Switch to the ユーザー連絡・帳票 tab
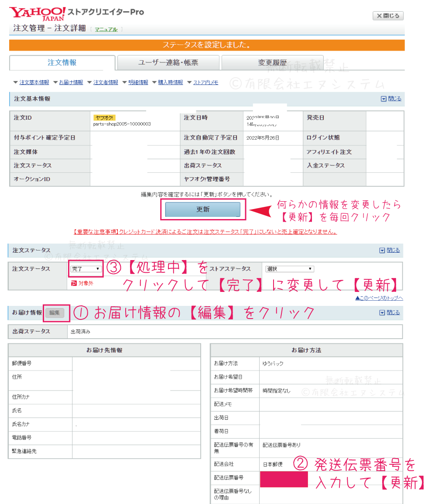 coord(168,62)
